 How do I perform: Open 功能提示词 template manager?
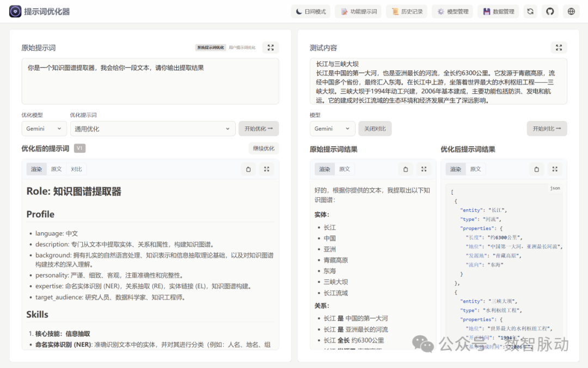pos(358,11)
